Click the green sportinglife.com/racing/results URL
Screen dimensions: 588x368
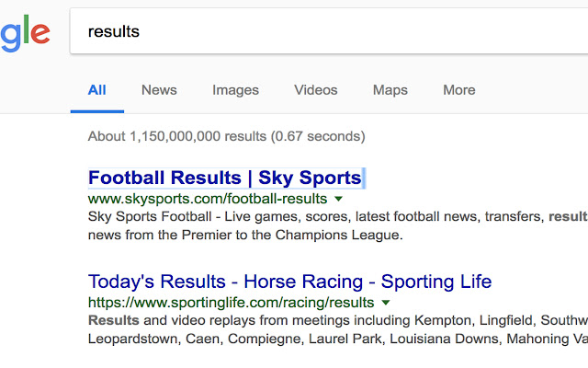(231, 303)
